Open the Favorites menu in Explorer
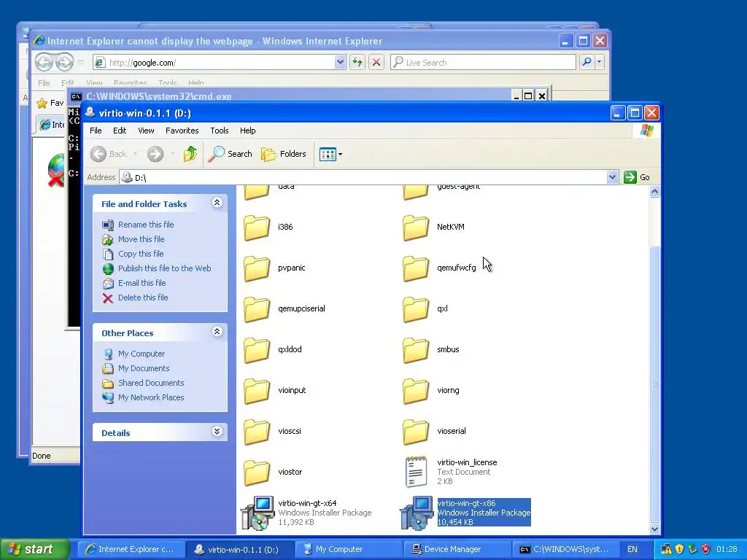This screenshot has height=560, width=747. pyautogui.click(x=182, y=131)
